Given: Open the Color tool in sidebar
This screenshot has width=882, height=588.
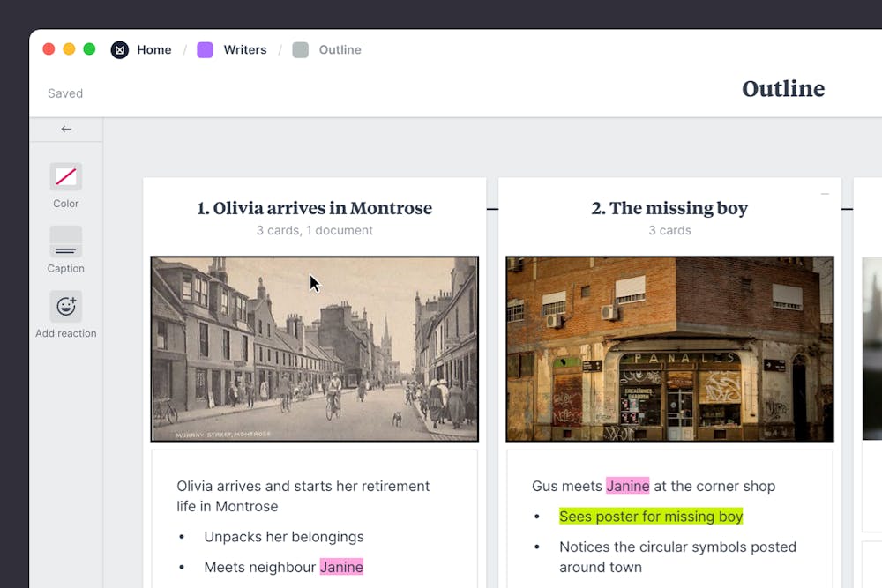Looking at the screenshot, I should pos(66,177).
